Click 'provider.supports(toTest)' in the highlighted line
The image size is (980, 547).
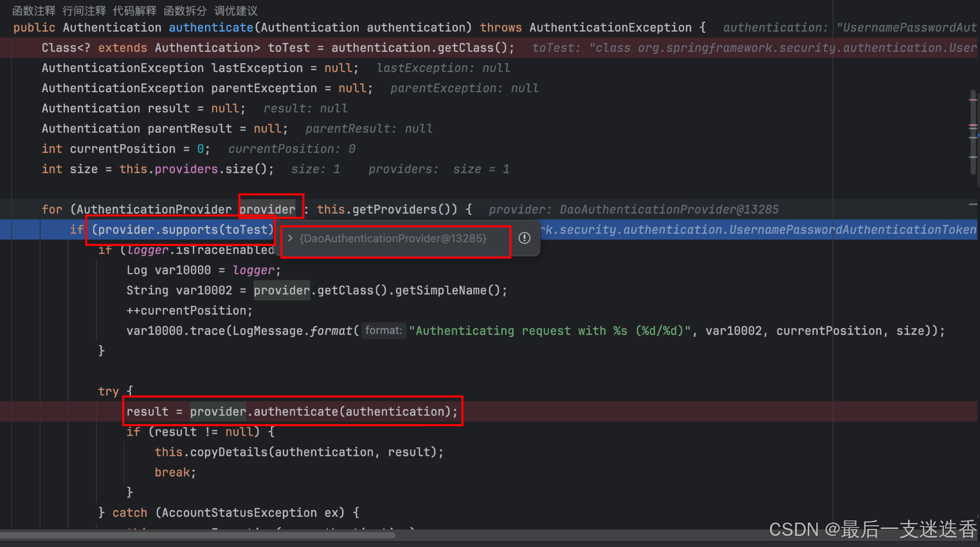[x=186, y=230]
